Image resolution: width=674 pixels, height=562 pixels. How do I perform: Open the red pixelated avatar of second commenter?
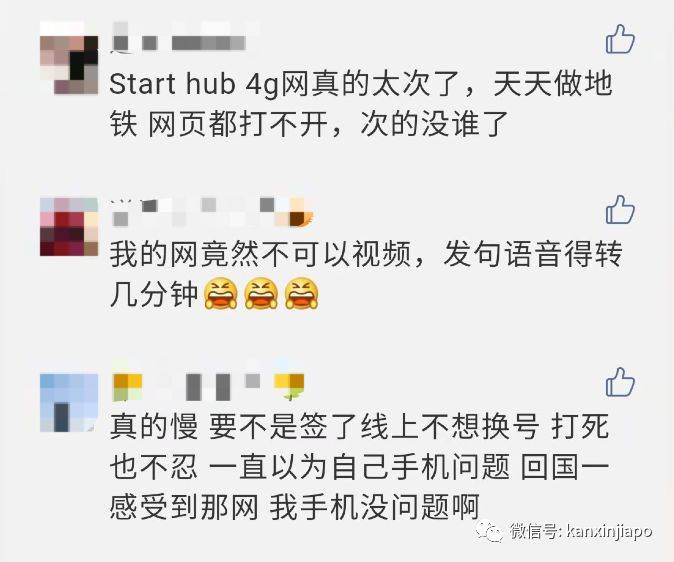69,227
